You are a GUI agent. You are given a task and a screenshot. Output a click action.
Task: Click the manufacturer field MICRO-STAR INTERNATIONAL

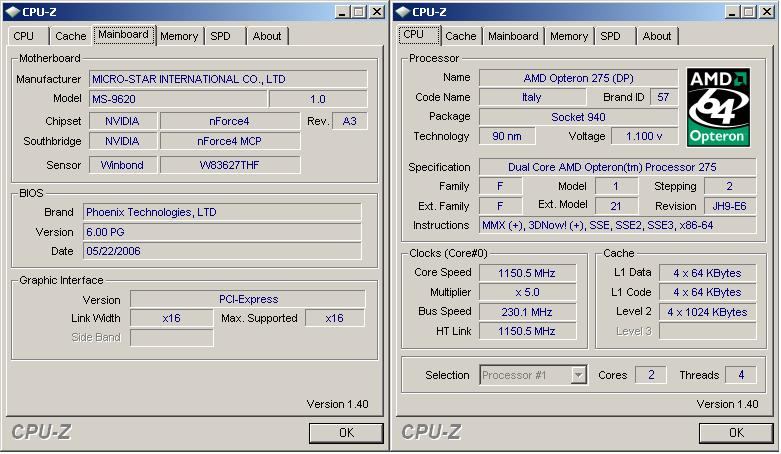pyautogui.click(x=228, y=79)
